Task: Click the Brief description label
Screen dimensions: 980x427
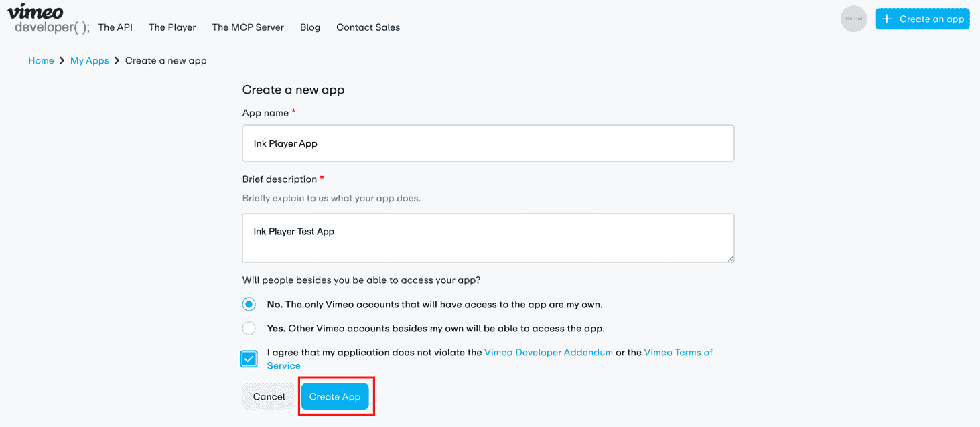Action: click(279, 179)
